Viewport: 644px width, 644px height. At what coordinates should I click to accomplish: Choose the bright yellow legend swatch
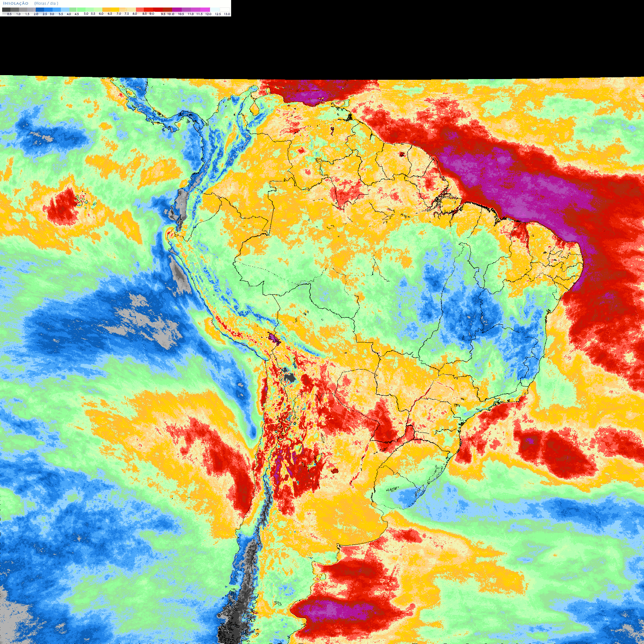pos(115,10)
